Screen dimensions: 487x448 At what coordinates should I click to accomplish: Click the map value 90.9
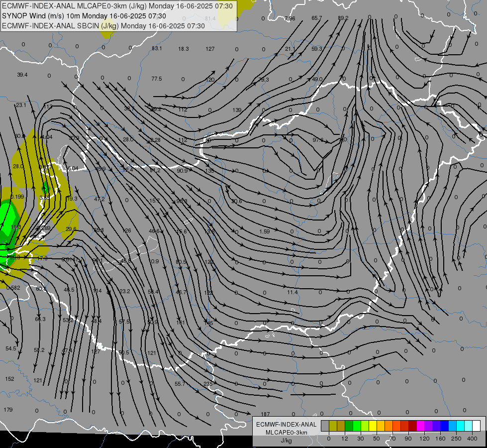coord(183,171)
